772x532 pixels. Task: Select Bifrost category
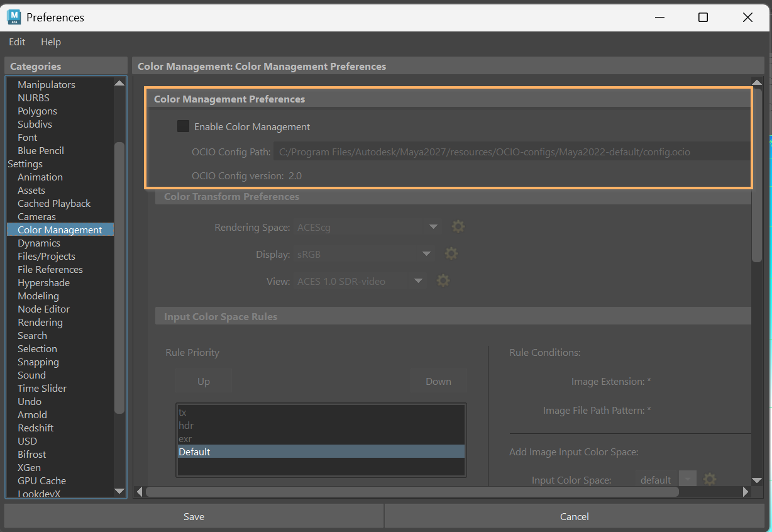(x=31, y=454)
